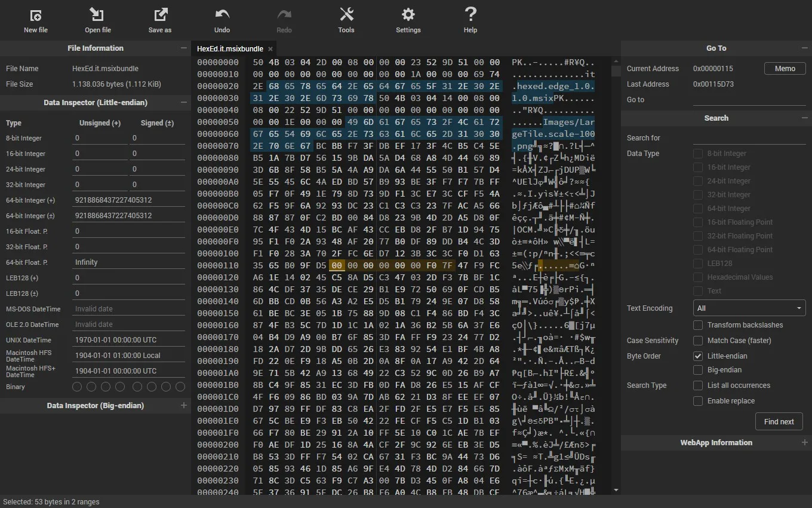Open the Help question mark
This screenshot has height=508, width=812.
click(470, 15)
